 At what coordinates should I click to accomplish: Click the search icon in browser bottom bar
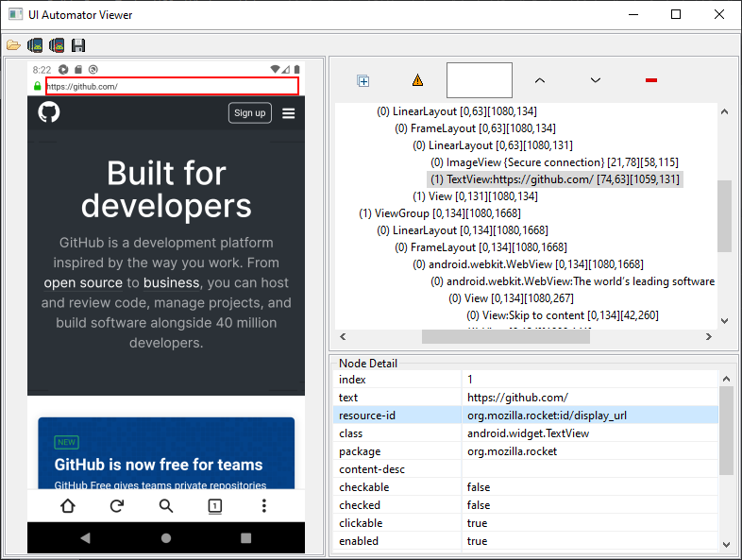tap(166, 505)
